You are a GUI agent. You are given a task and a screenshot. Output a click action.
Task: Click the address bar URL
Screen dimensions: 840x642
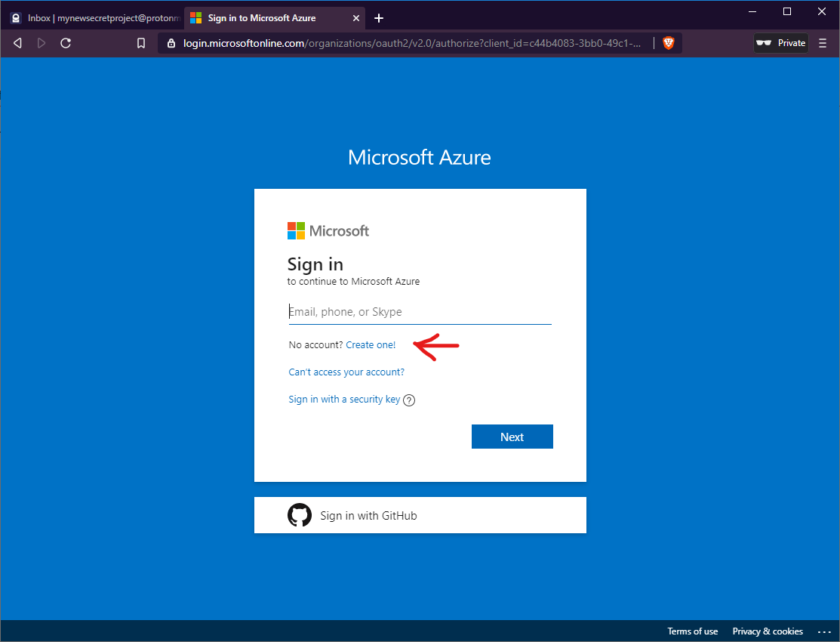pyautogui.click(x=411, y=43)
